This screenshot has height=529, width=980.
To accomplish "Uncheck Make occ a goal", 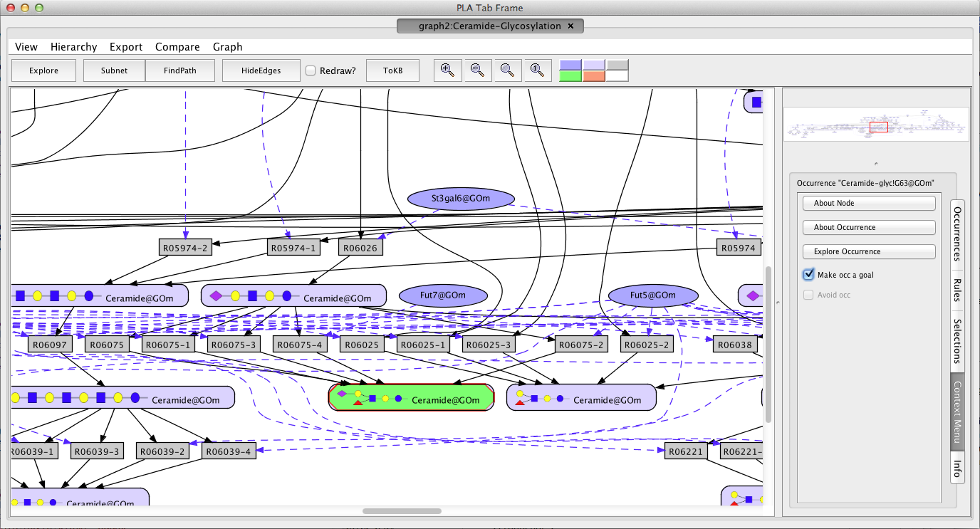I will (x=808, y=275).
